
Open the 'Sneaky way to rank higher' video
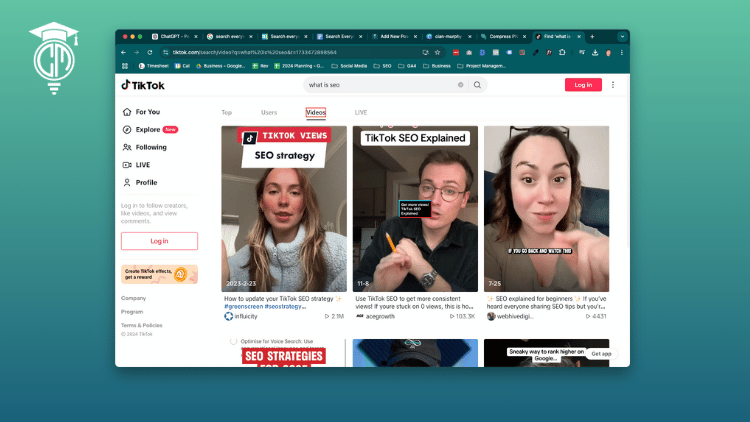pos(547,353)
